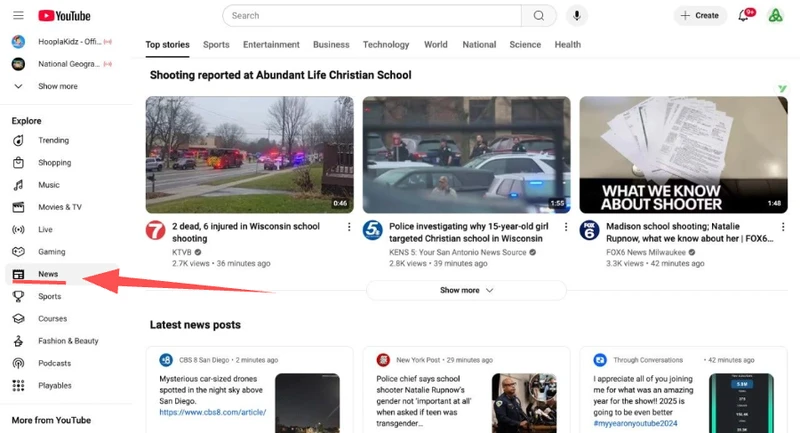
Task: Click the Create button
Action: pyautogui.click(x=700, y=16)
